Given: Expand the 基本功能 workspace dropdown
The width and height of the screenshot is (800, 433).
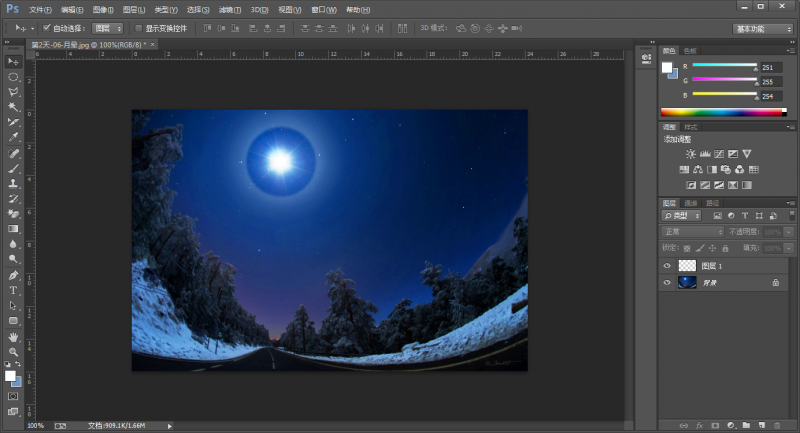Looking at the screenshot, I should click(x=763, y=29).
